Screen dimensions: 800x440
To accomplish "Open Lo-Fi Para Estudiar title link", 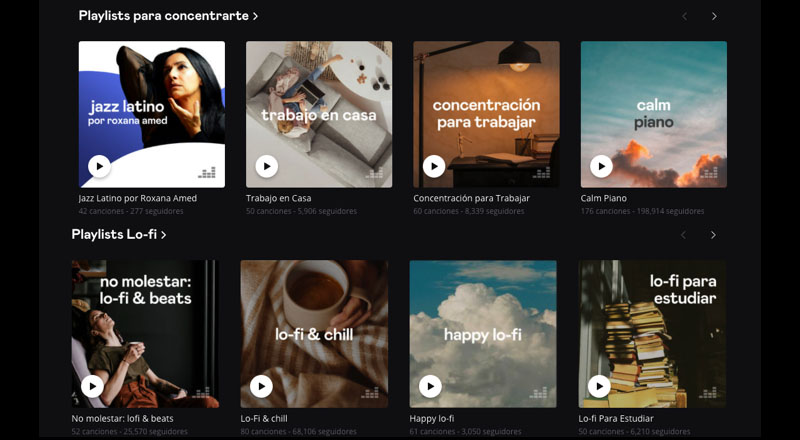I will (x=616, y=418).
